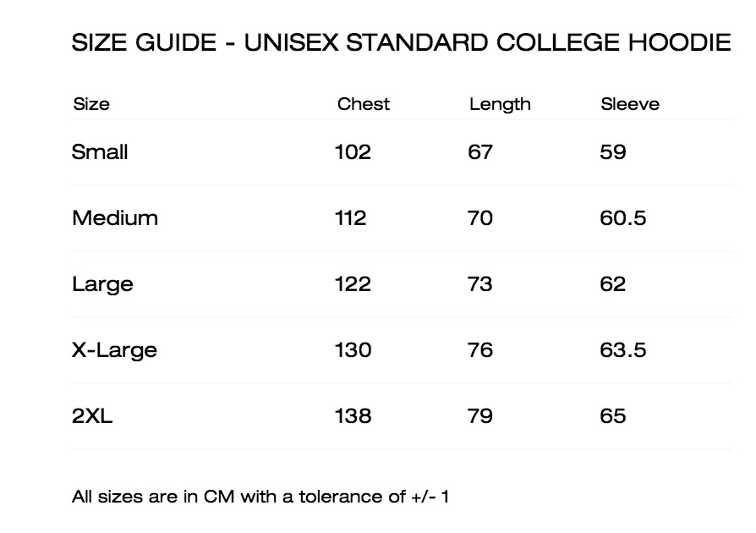Select the X-Large sleeve value 63.5
This screenshot has height=533, width=756.
(x=623, y=349)
